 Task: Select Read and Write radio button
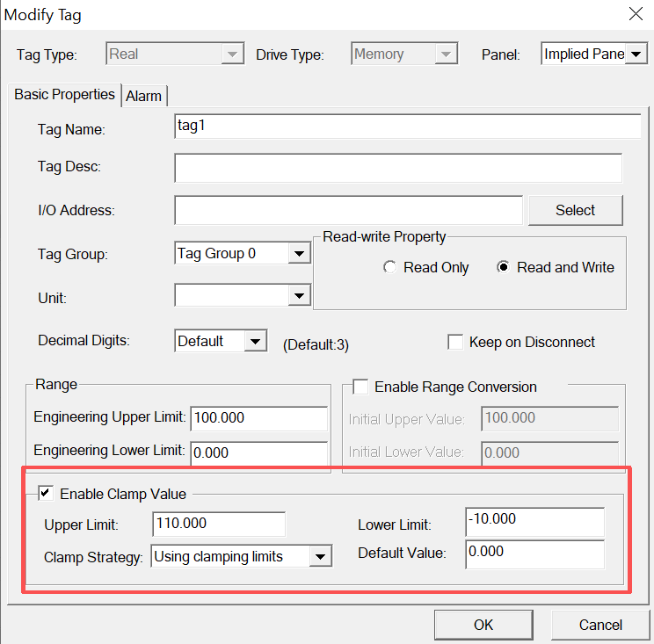503,268
